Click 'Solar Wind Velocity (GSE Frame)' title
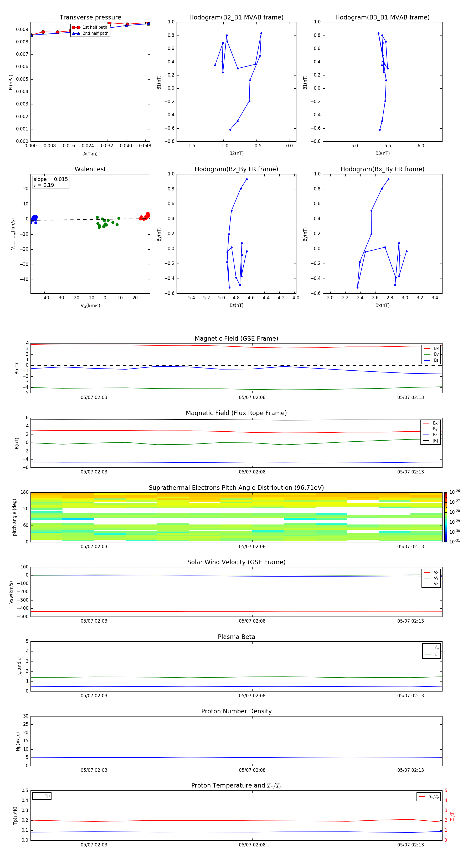Viewport: 473px width, 868px height. point(236,562)
